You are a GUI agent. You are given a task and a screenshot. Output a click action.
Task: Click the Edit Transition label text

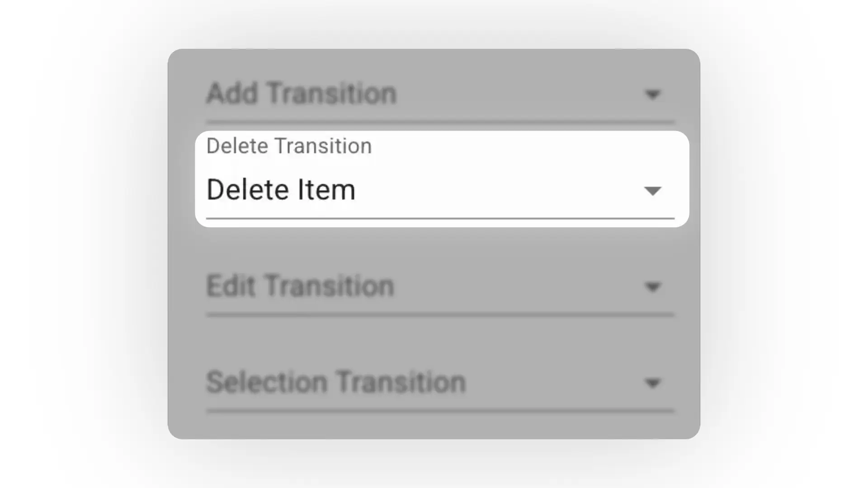tap(300, 286)
